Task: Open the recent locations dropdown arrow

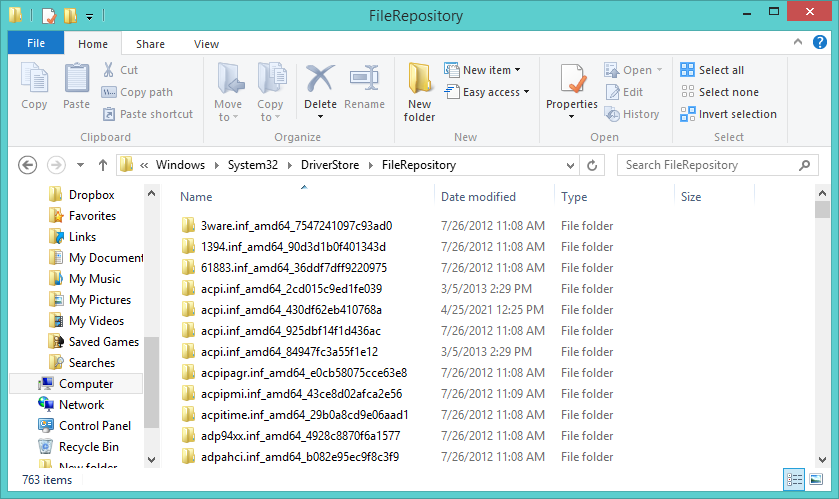Action: [x=80, y=165]
